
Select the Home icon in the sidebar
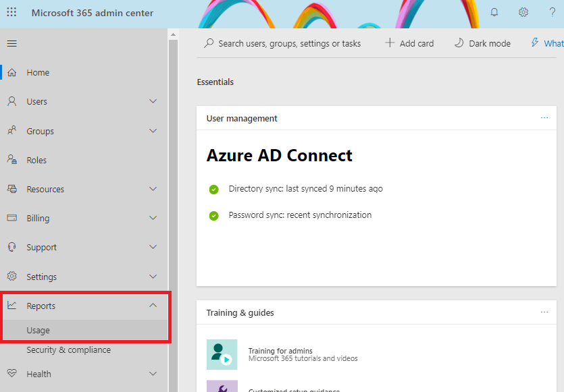point(14,72)
